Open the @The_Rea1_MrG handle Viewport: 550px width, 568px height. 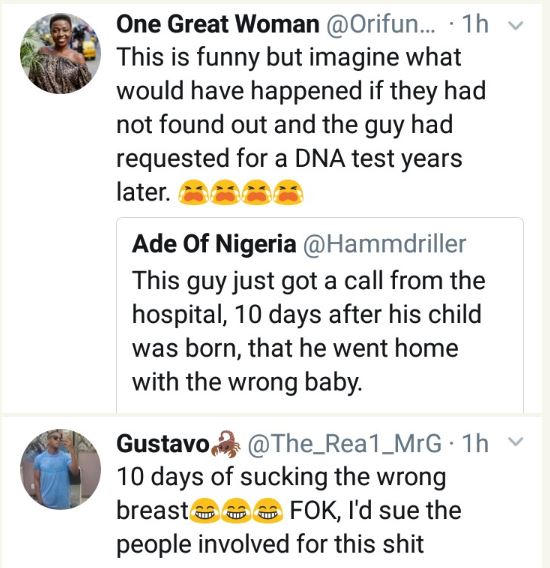[x=345, y=443]
